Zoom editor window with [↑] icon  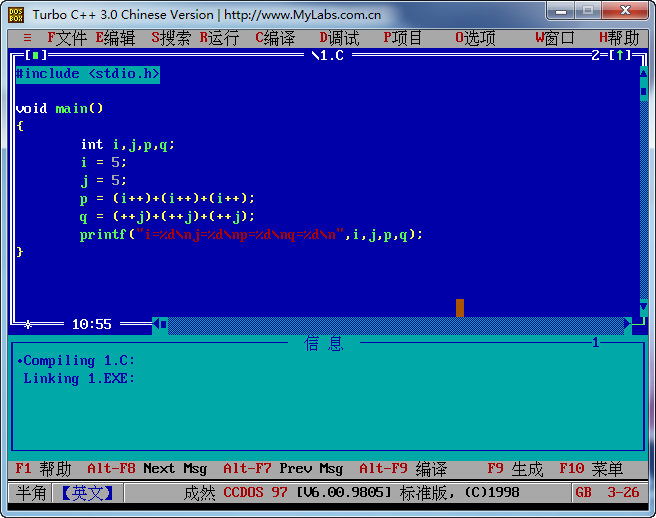pos(620,55)
